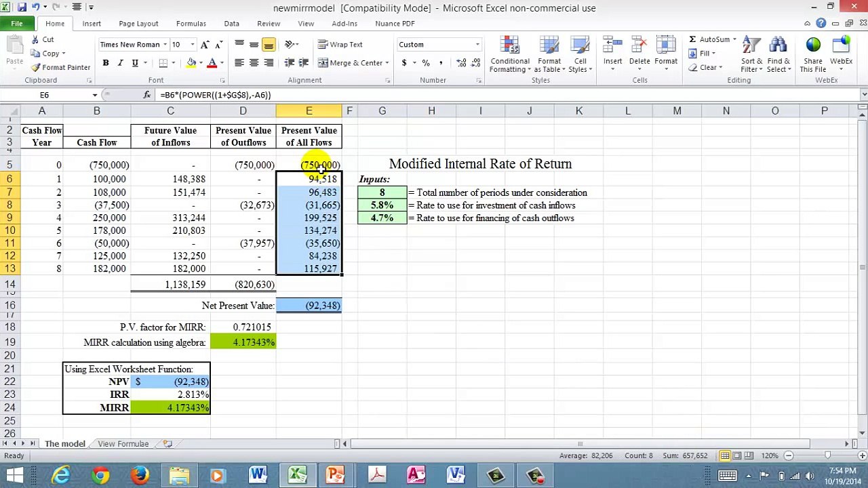Image resolution: width=868 pixels, height=488 pixels.
Task: Apply Percent Style format
Action: (x=426, y=63)
